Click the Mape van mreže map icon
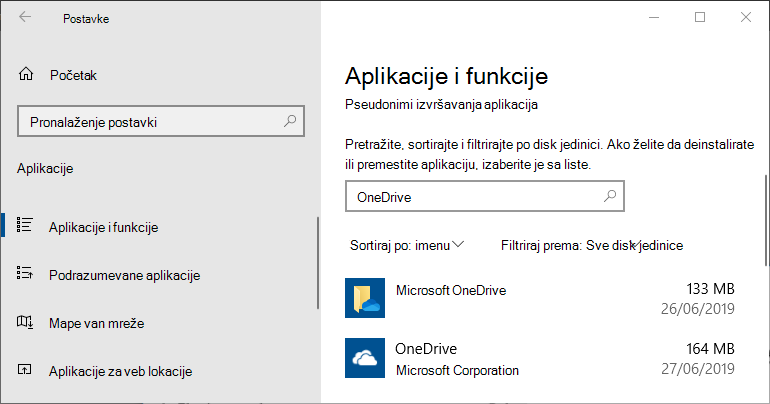This screenshot has height=404, width=770. click(x=25, y=322)
